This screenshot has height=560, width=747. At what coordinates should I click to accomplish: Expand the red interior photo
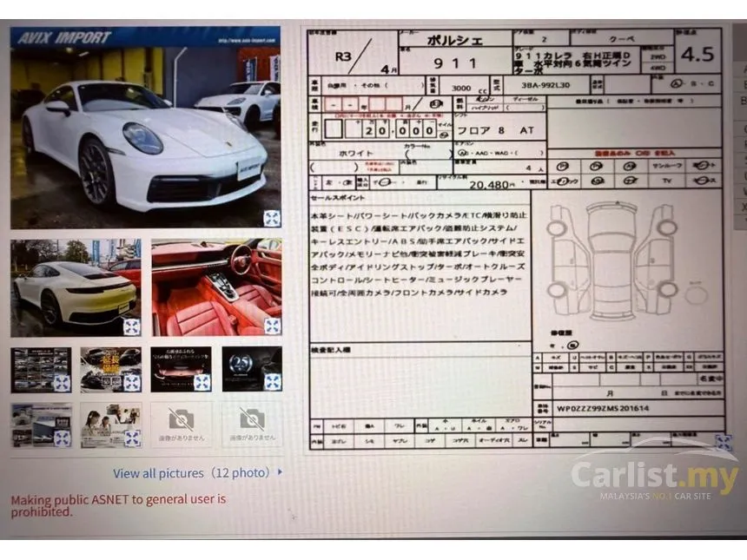273,326
